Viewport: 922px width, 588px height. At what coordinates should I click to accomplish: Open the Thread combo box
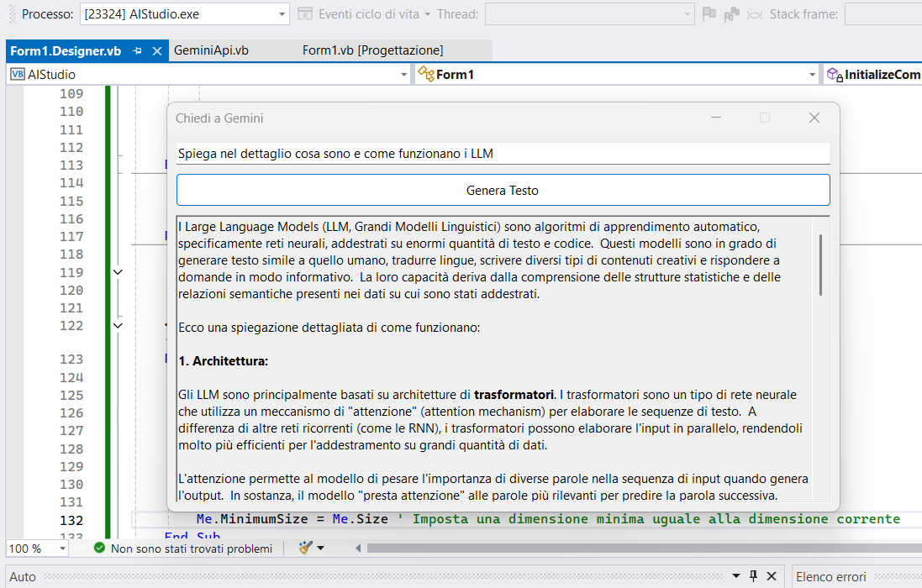click(x=590, y=14)
